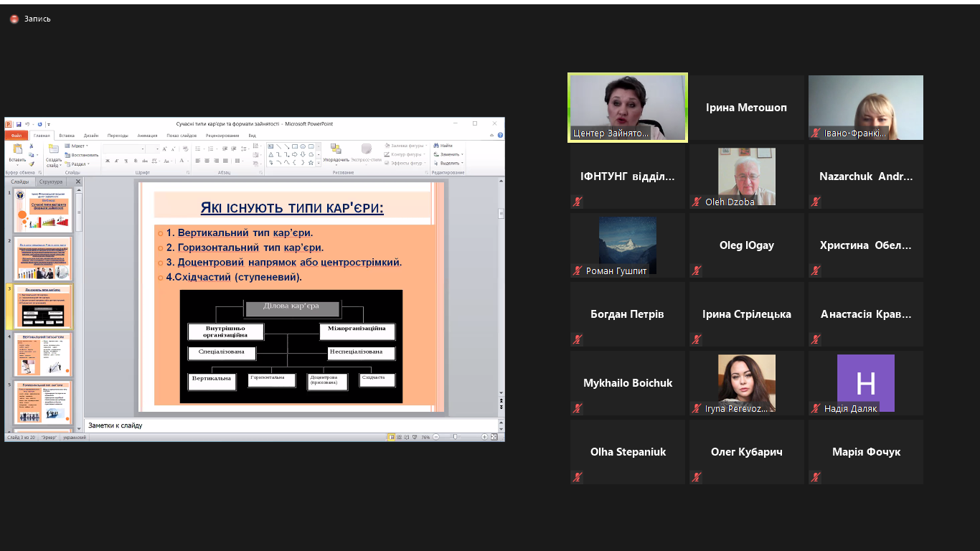The height and width of the screenshot is (551, 980).
Task: Toggle underline Ч formatting
Action: 126,161
